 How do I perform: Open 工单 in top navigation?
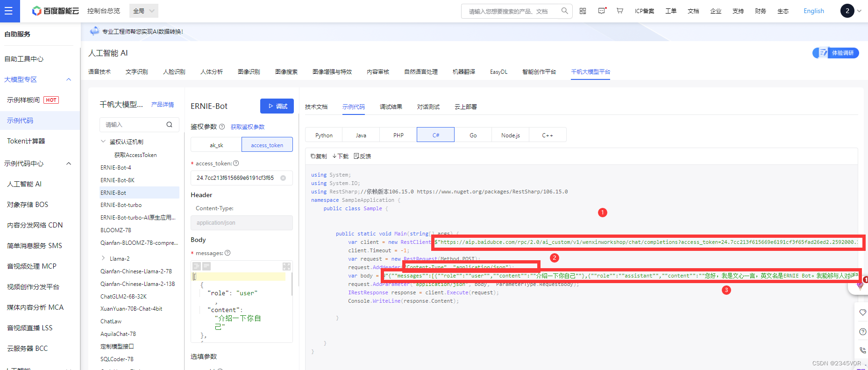[x=671, y=11]
